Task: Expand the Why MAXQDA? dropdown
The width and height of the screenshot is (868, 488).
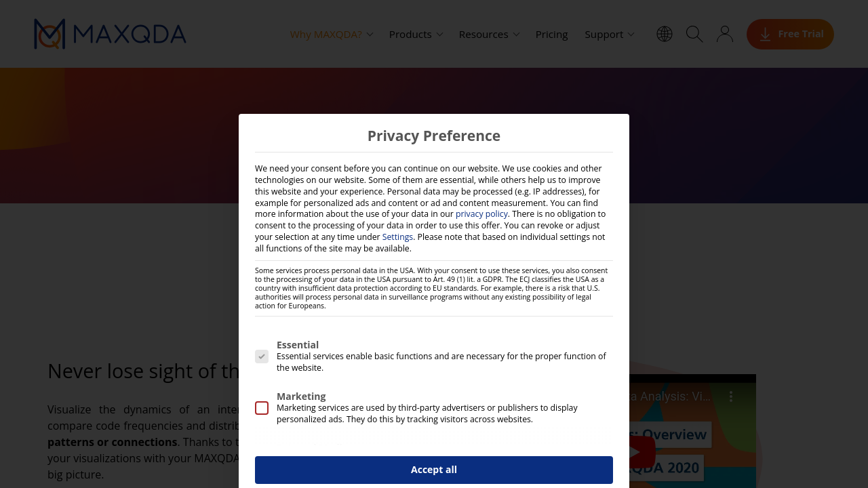Action: (331, 35)
